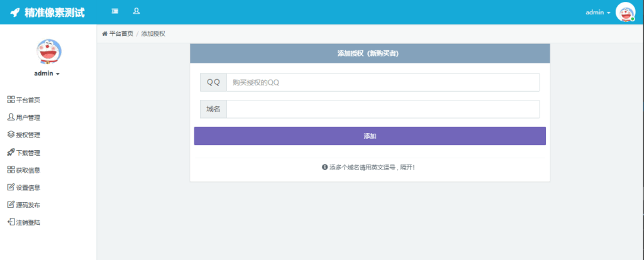Click the grid icon beside 平台首页
Viewport: 644px width, 260px height.
click(x=11, y=100)
